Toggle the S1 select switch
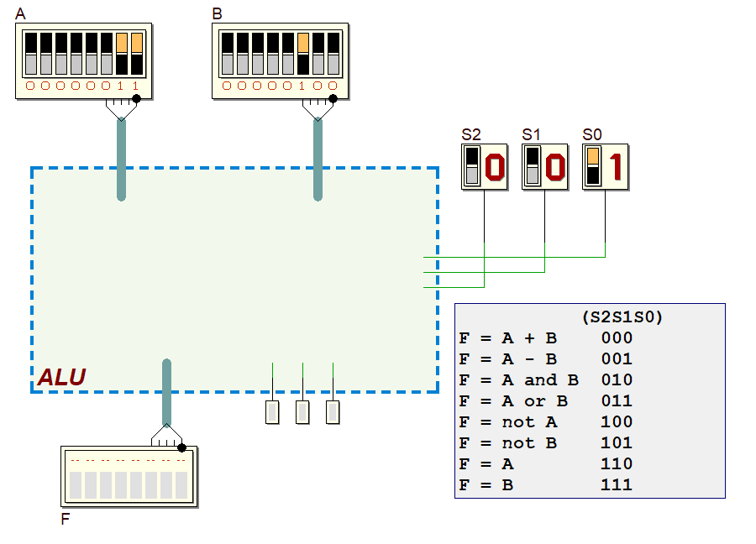 [533, 166]
